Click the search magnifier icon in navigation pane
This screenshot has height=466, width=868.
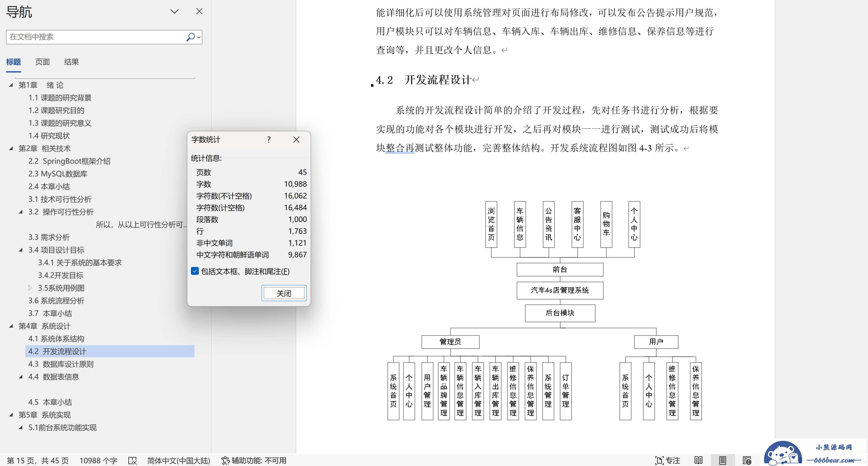pos(190,37)
